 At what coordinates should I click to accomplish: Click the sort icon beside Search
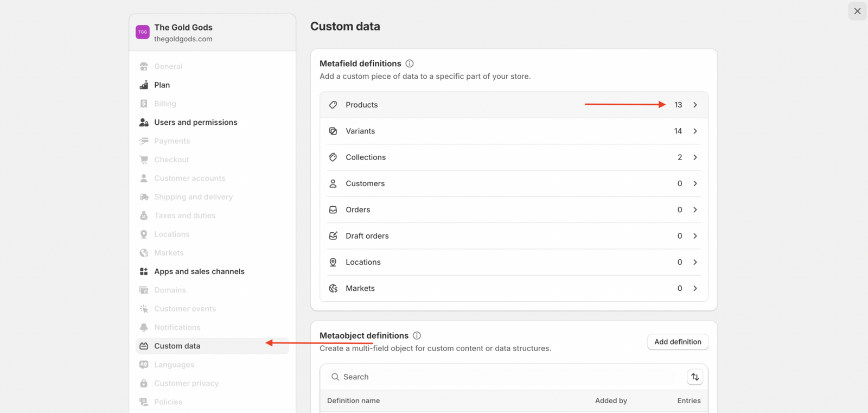[x=695, y=377]
